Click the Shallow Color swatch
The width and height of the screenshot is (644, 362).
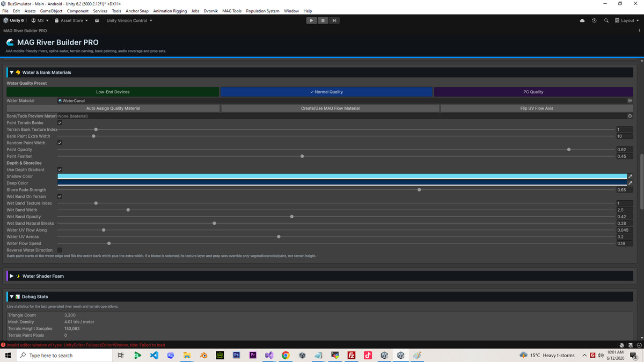(x=342, y=176)
